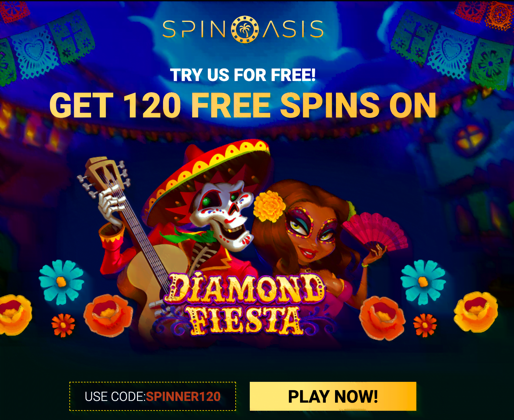Click the small red daisy bottom right
Image resolution: width=514 pixels, height=420 pixels.
pos(425,325)
